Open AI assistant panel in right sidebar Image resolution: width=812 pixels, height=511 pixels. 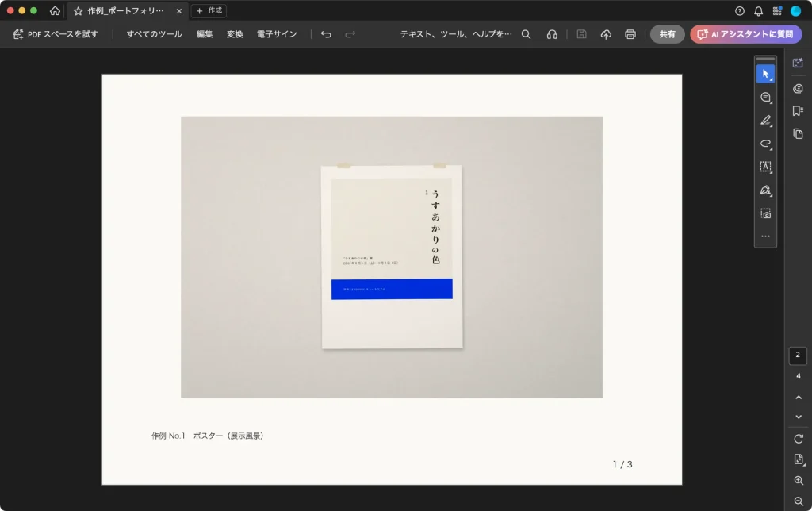[x=798, y=63]
